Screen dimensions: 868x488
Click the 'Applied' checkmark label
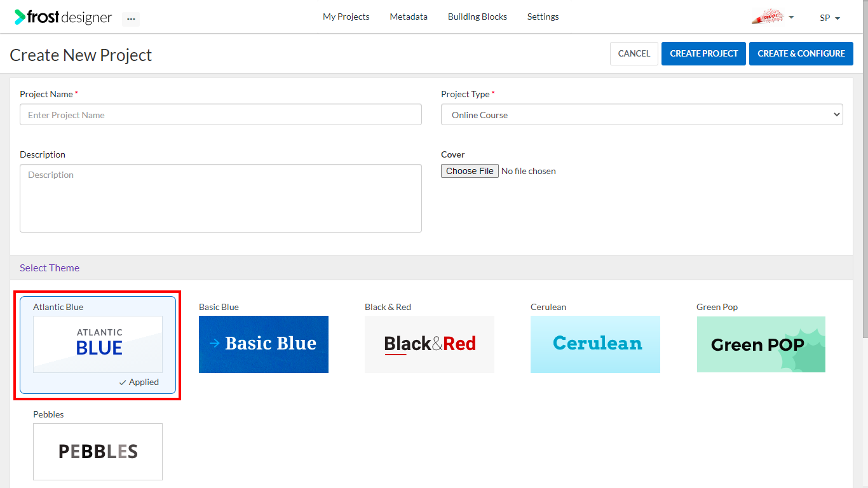click(x=139, y=382)
